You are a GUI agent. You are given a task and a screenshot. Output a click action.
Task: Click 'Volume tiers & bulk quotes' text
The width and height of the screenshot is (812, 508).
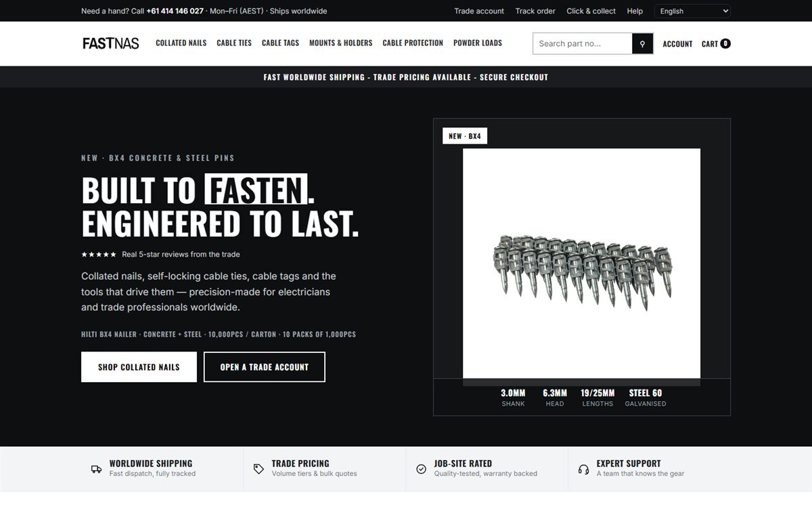(314, 473)
